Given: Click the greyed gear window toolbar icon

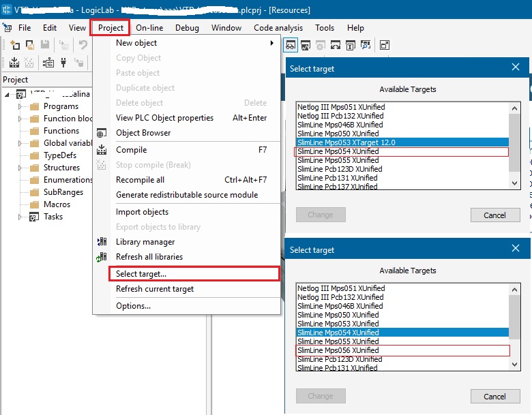Looking at the screenshot, I should click(x=321, y=45).
